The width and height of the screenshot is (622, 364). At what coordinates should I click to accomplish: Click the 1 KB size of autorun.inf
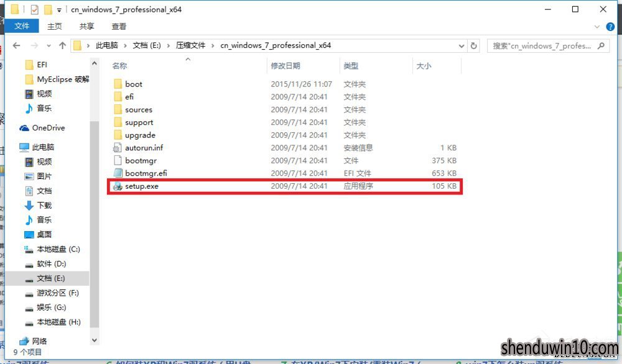coord(448,148)
